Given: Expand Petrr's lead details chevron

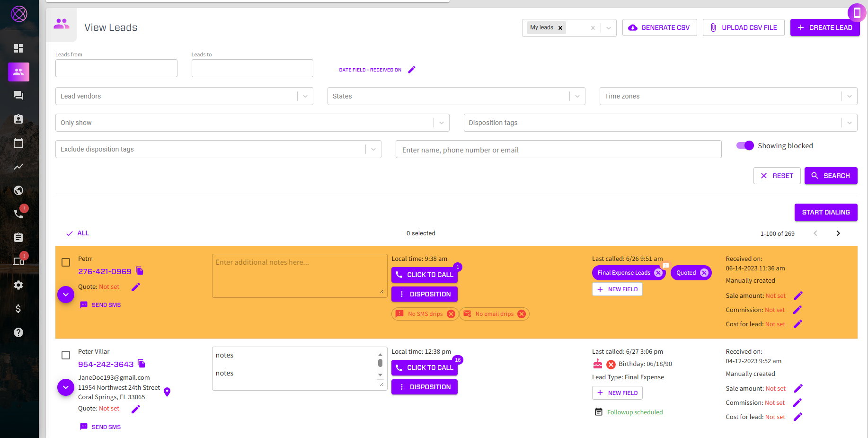Looking at the screenshot, I should tap(66, 294).
